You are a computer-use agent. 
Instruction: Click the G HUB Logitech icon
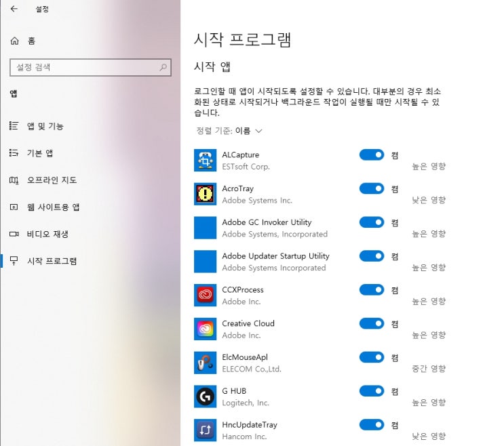tap(205, 397)
